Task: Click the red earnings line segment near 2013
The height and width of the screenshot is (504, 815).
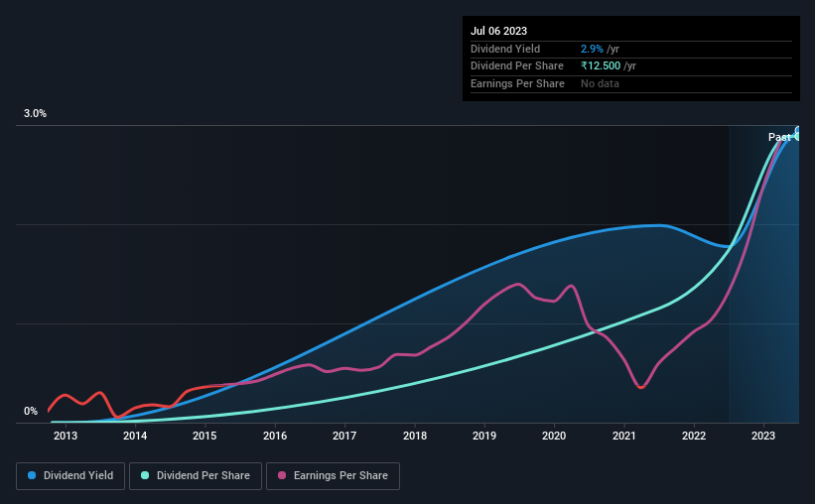Action: coord(65,396)
